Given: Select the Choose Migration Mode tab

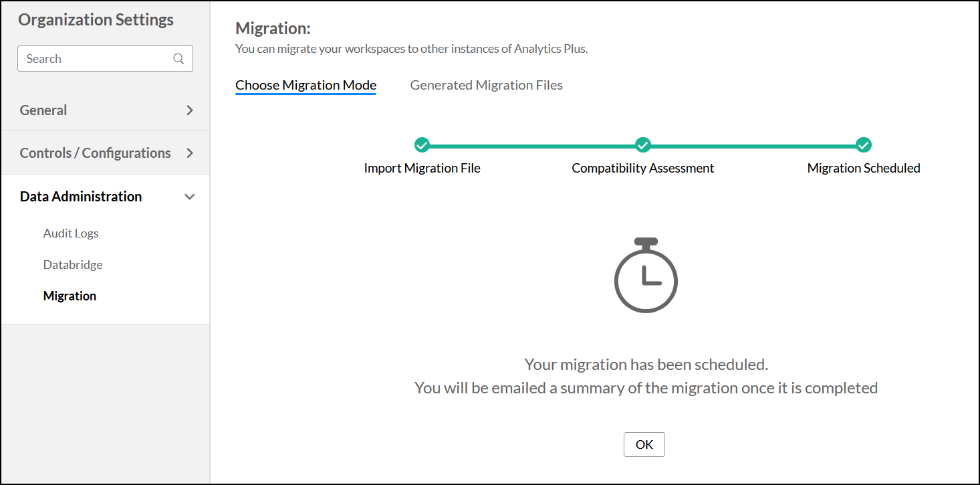Looking at the screenshot, I should pyautogui.click(x=305, y=85).
